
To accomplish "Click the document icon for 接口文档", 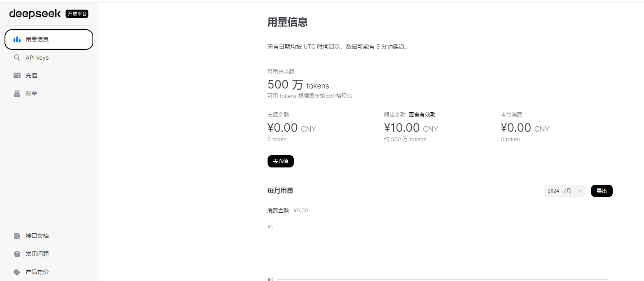I will click(x=17, y=236).
